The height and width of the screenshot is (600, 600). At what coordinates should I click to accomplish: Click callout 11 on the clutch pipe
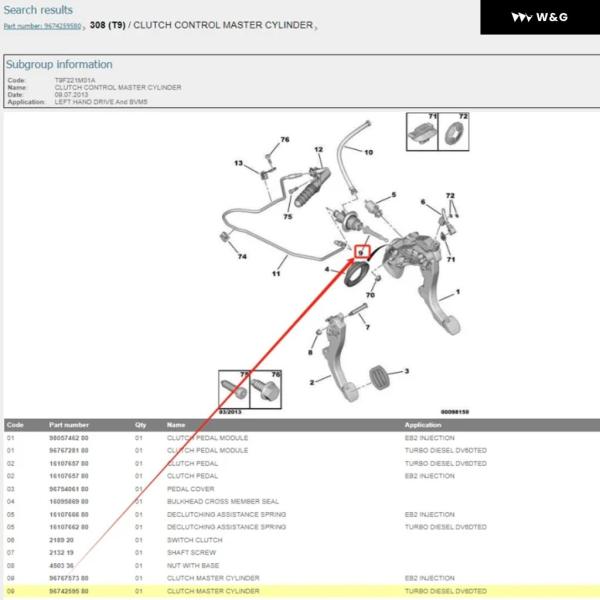[x=276, y=272]
